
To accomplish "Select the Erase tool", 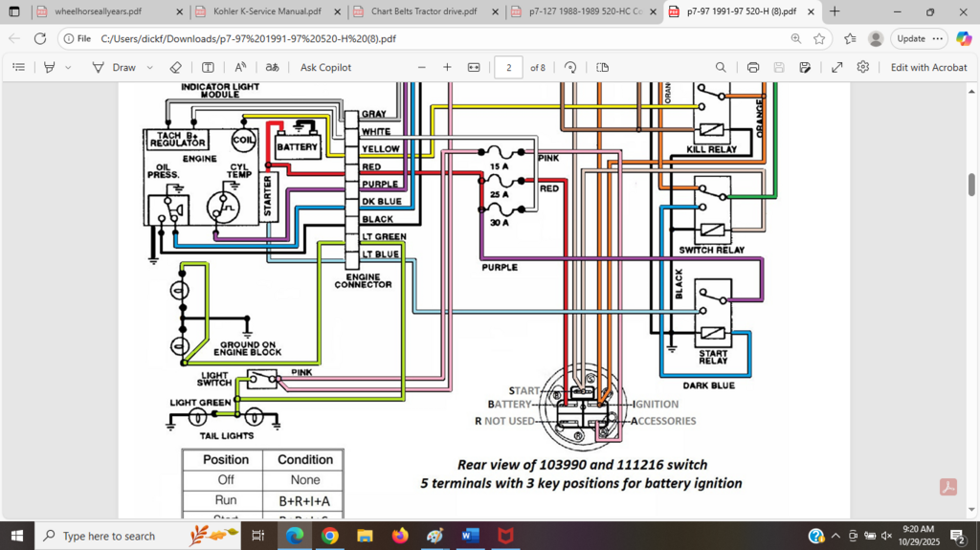I will (175, 68).
